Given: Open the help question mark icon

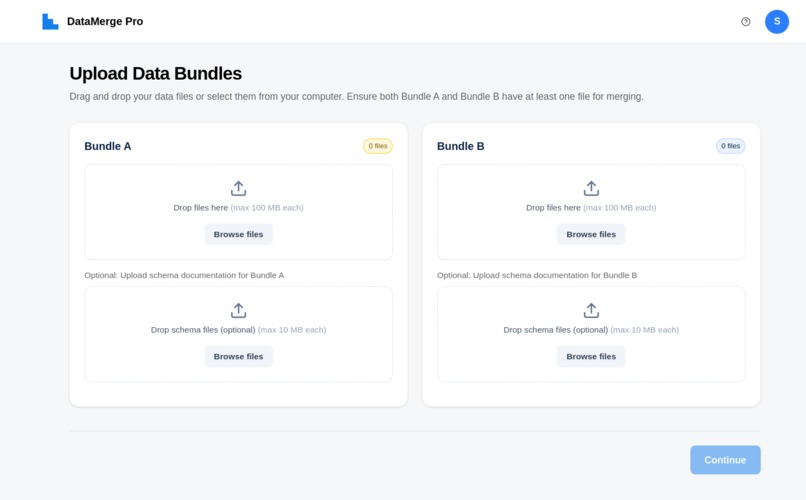Looking at the screenshot, I should pos(745,22).
